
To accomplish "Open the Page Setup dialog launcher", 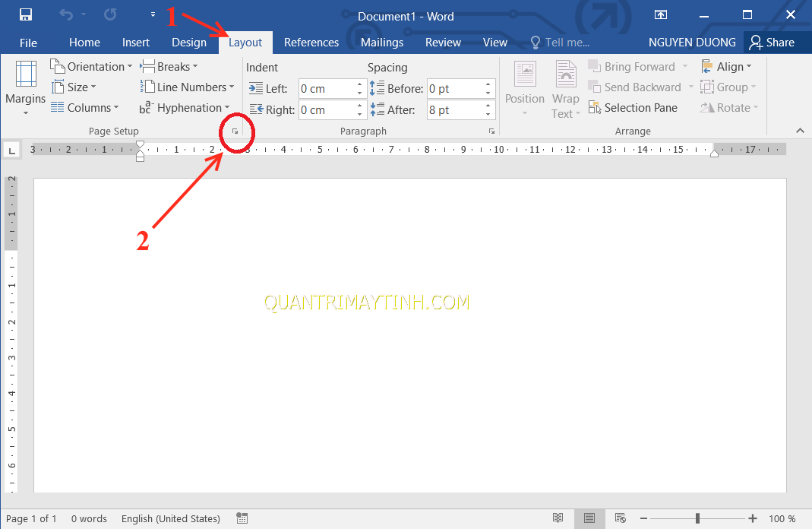I will pos(235,131).
